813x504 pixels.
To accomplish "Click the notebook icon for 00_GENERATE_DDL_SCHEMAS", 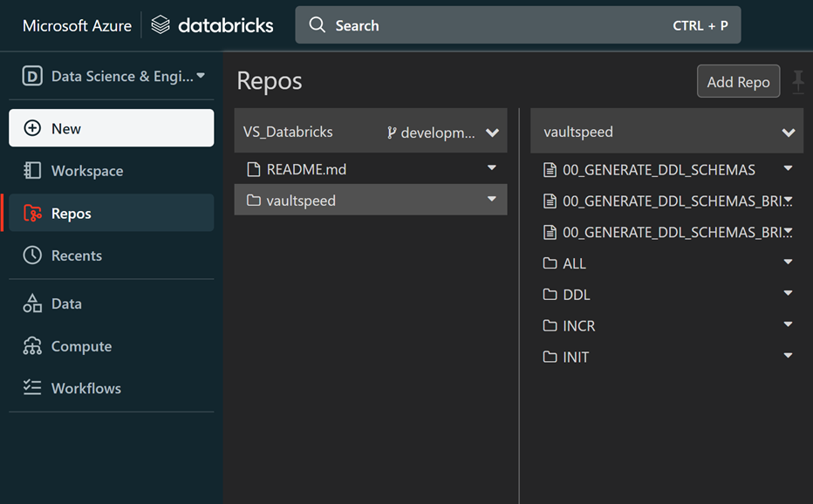I will (x=550, y=170).
